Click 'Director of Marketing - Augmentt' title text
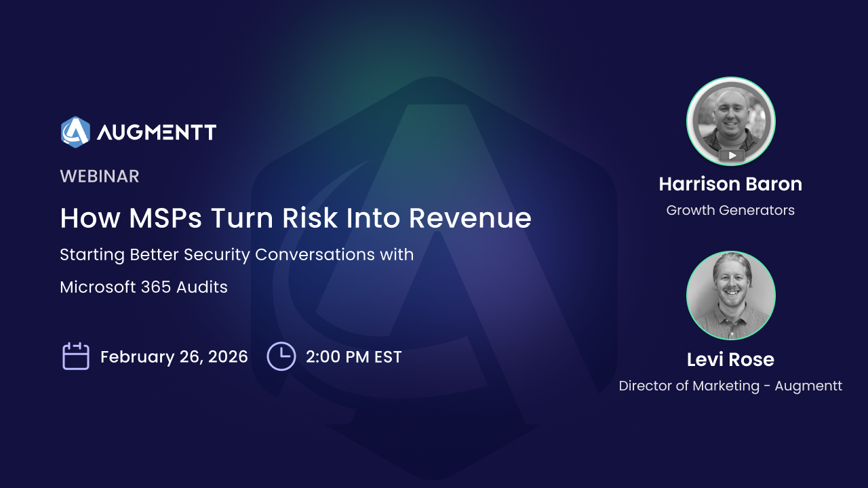This screenshot has height=488, width=868. [x=730, y=386]
